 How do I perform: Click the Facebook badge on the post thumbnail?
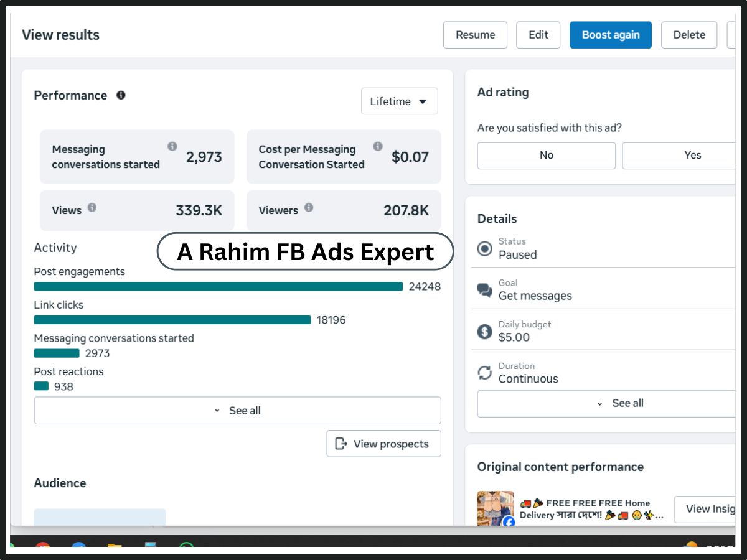[x=509, y=521]
